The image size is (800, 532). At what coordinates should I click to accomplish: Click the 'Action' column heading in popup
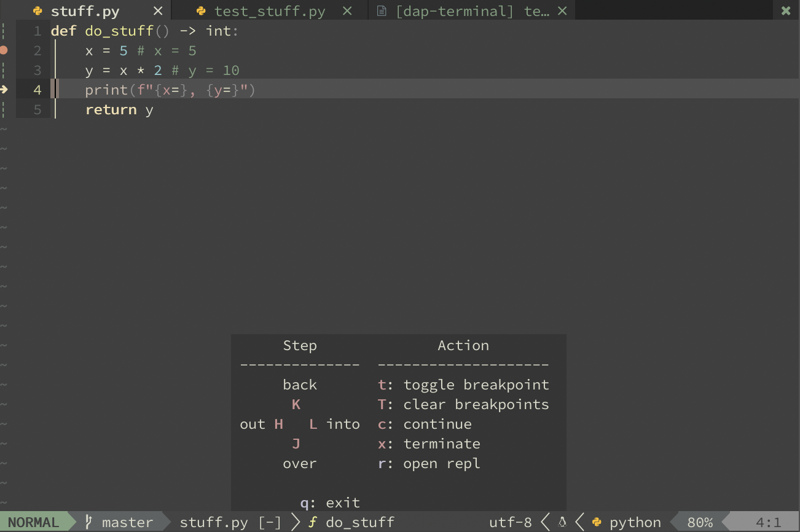(463, 345)
